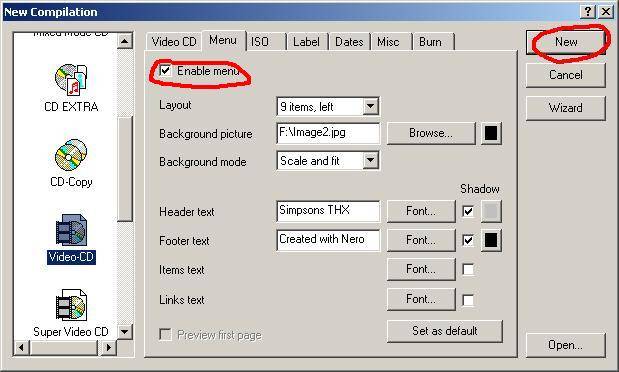This screenshot has height=372, width=619.
Task: Expand the Background mode dropdown
Action: click(x=370, y=161)
